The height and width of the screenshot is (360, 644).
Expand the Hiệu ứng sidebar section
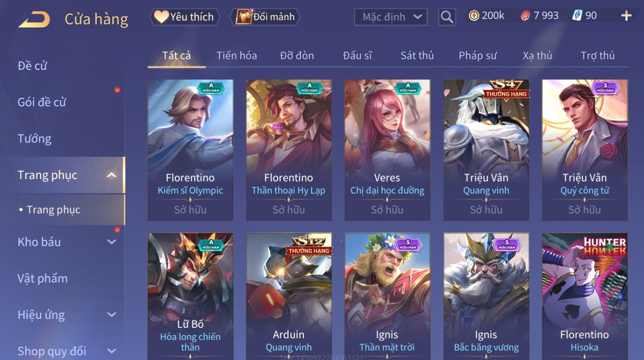[x=112, y=315]
